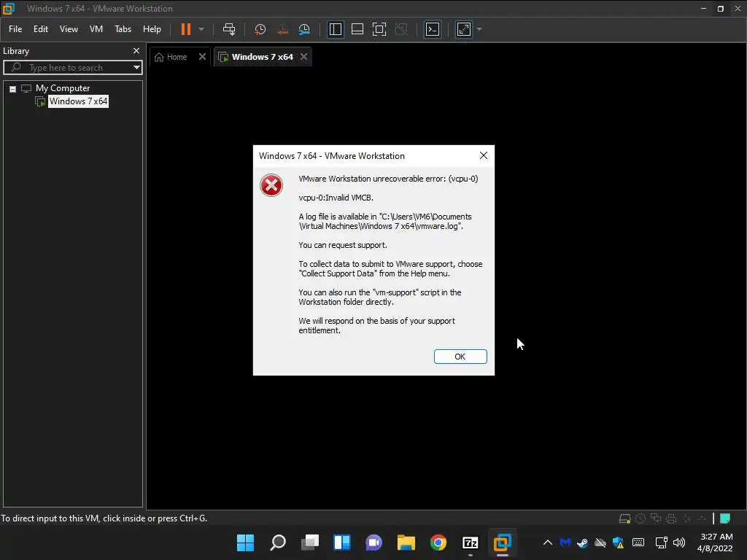This screenshot has height=560, width=747.
Task: Click the 'vcpu-0:Invalid VMCB.' message text
Action: coord(336,198)
